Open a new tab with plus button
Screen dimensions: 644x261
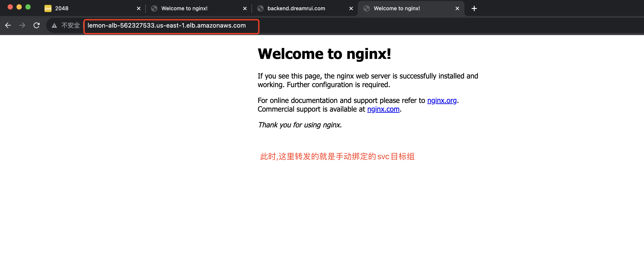[474, 8]
